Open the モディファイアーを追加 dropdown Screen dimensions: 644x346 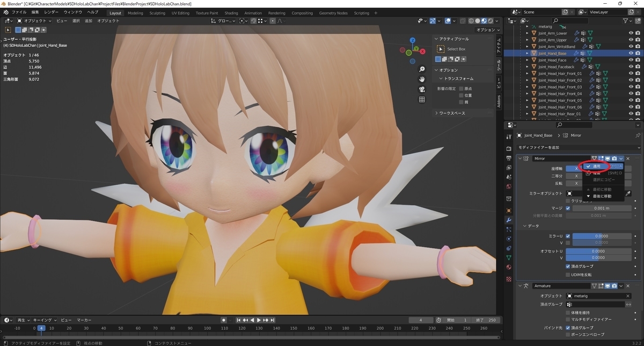579,147
